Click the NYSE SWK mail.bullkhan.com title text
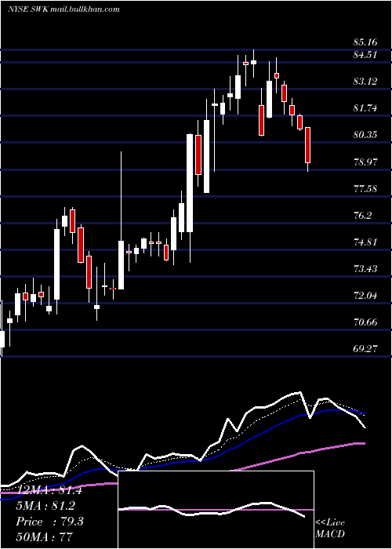 tap(64, 9)
